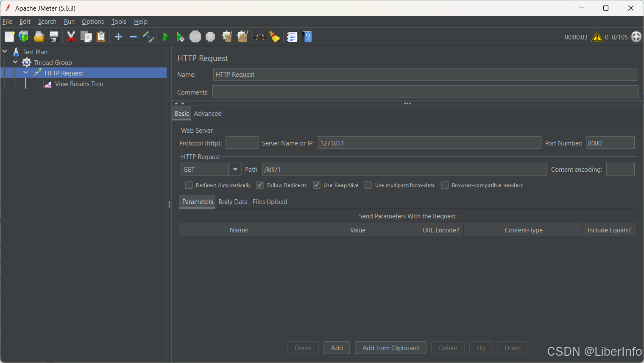Viewport: 644px width, 363px height.
Task: Tick Use multipart/form-data checkbox
Action: (368, 185)
